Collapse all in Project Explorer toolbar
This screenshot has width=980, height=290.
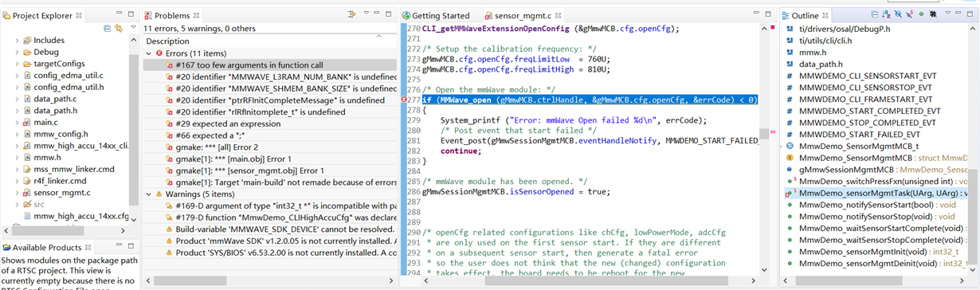click(107, 28)
